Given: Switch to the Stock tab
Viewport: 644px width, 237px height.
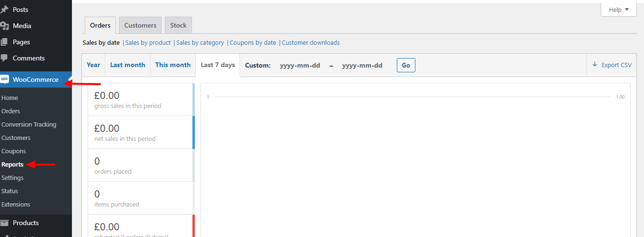Looking at the screenshot, I should 178,25.
